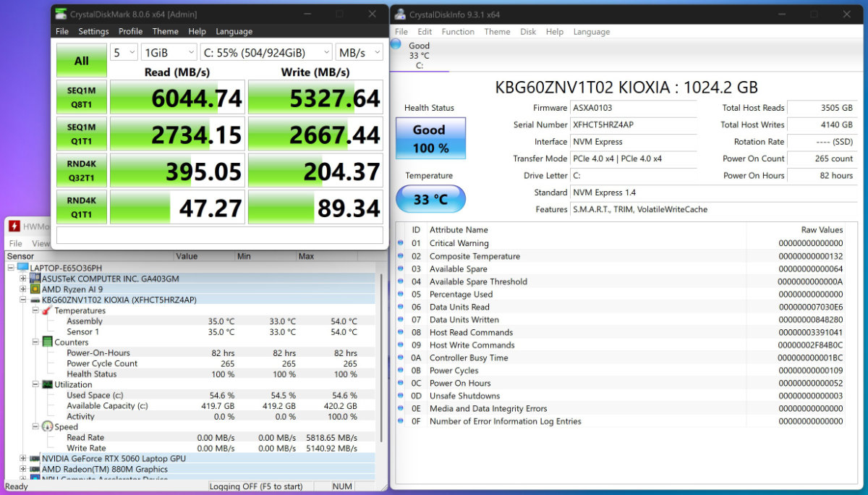Click the Utilization graph icon
Viewport: 868px width, 495px height.
point(47,384)
